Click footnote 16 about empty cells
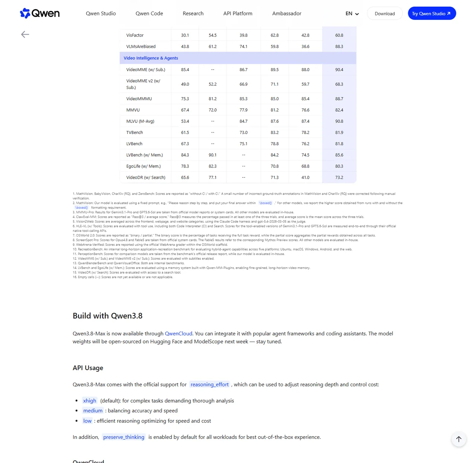476x463 pixels. coord(123,277)
